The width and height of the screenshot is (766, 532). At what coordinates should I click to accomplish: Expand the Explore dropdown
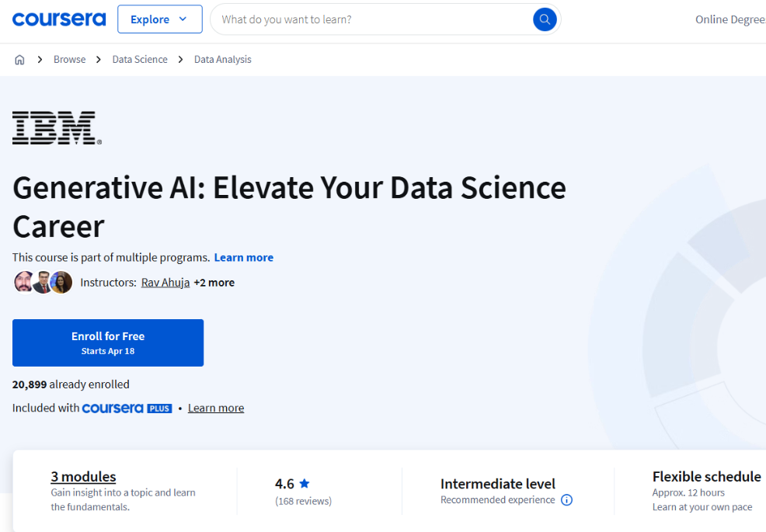159,19
